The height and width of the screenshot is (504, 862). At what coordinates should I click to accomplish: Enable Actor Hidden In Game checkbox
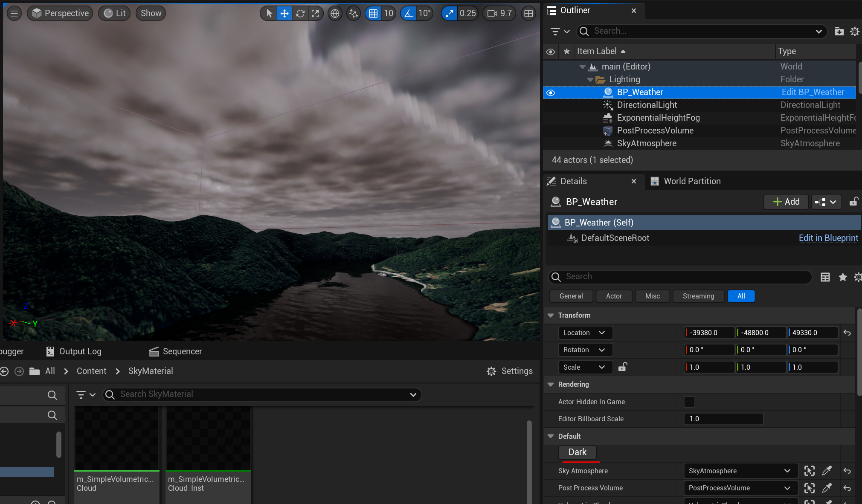click(689, 402)
